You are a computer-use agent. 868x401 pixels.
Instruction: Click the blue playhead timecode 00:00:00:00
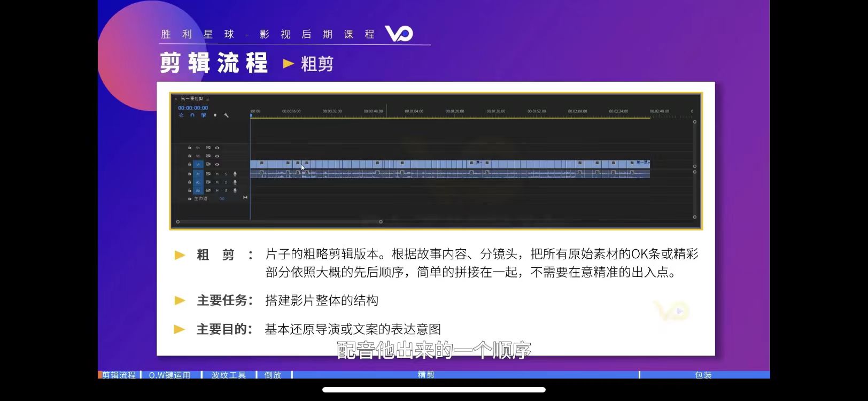(193, 108)
